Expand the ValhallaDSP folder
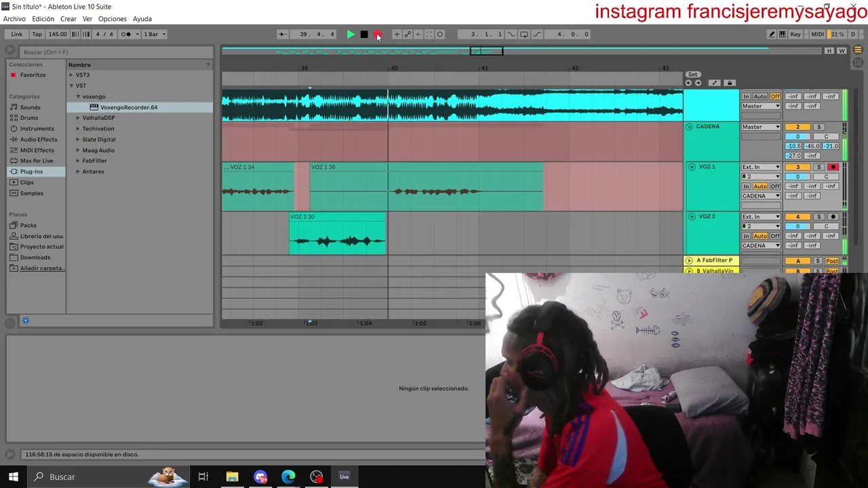 78,118
